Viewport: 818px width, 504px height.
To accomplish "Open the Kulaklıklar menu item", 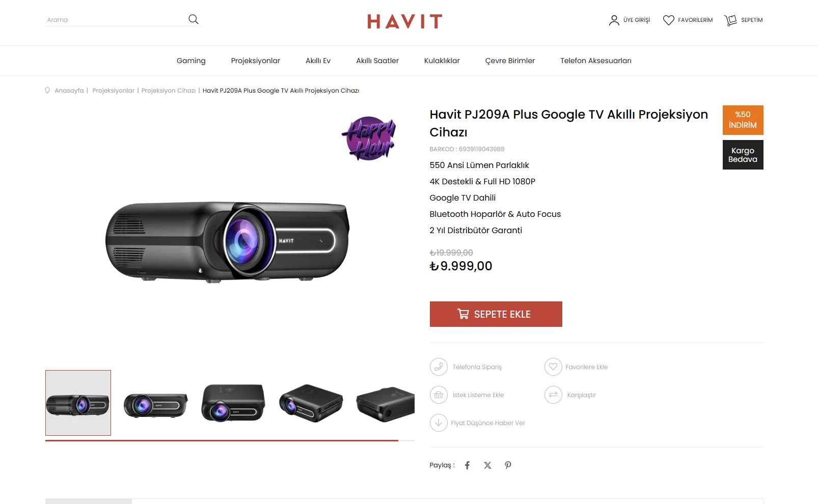I will (x=442, y=61).
